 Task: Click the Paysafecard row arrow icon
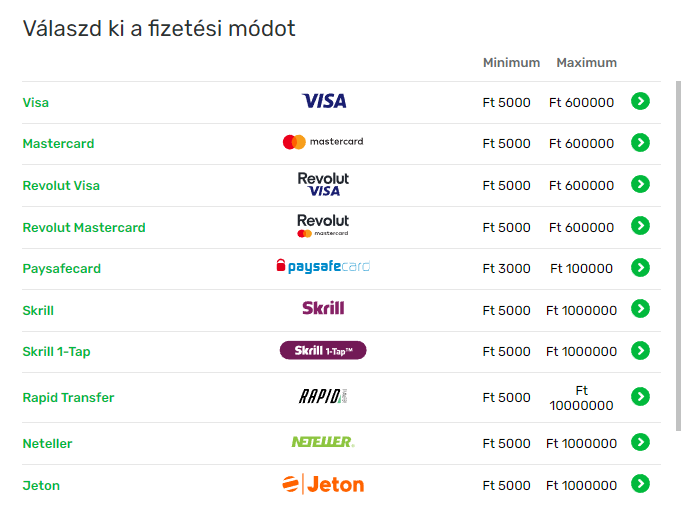[x=640, y=268]
